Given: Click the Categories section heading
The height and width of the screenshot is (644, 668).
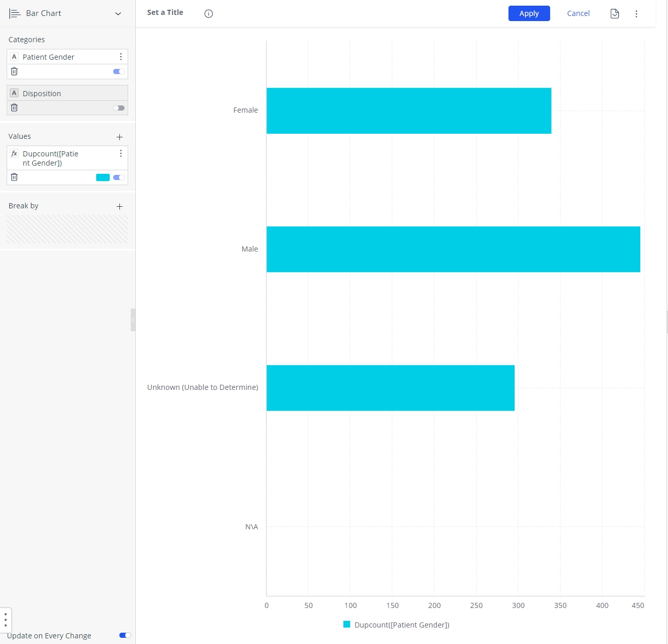Looking at the screenshot, I should pos(27,40).
